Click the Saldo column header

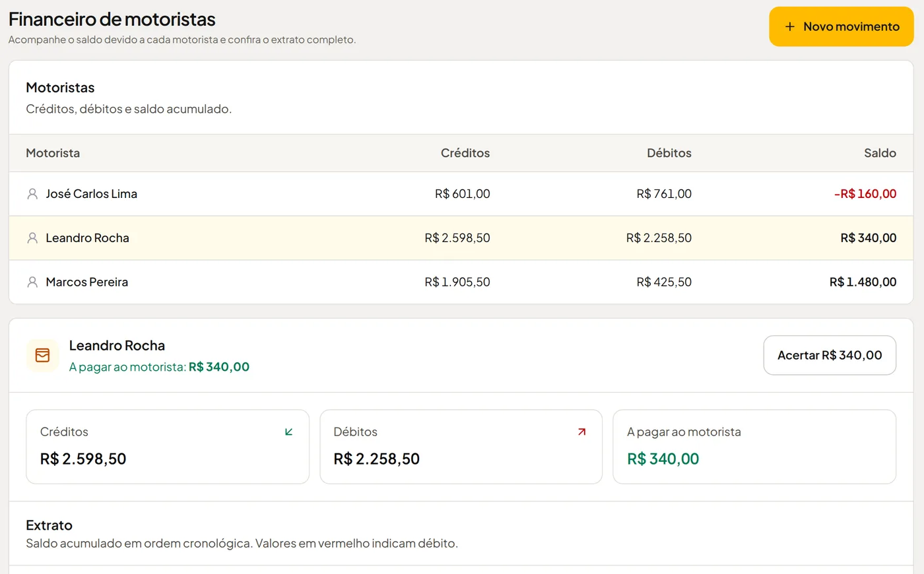coord(880,153)
